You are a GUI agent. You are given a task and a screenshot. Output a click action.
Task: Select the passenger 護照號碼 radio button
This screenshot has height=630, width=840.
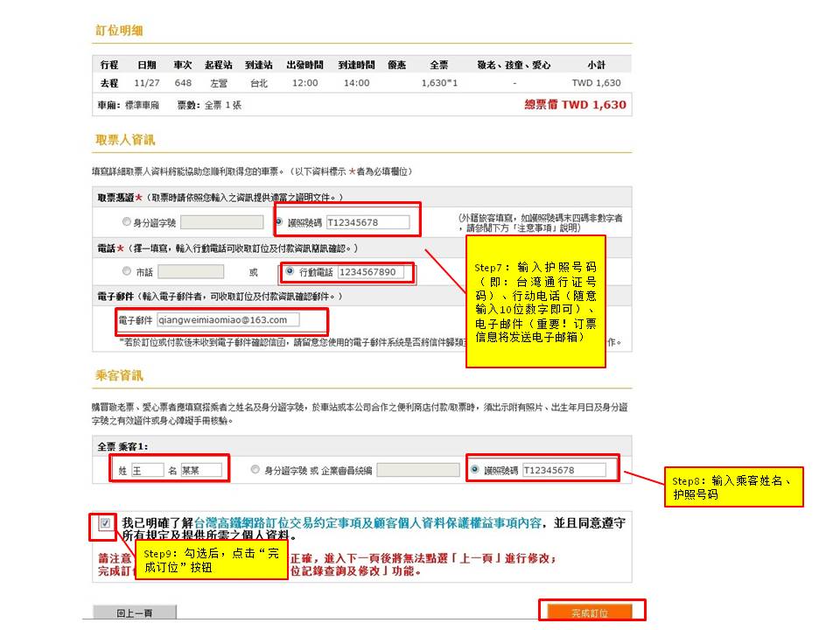(x=476, y=470)
